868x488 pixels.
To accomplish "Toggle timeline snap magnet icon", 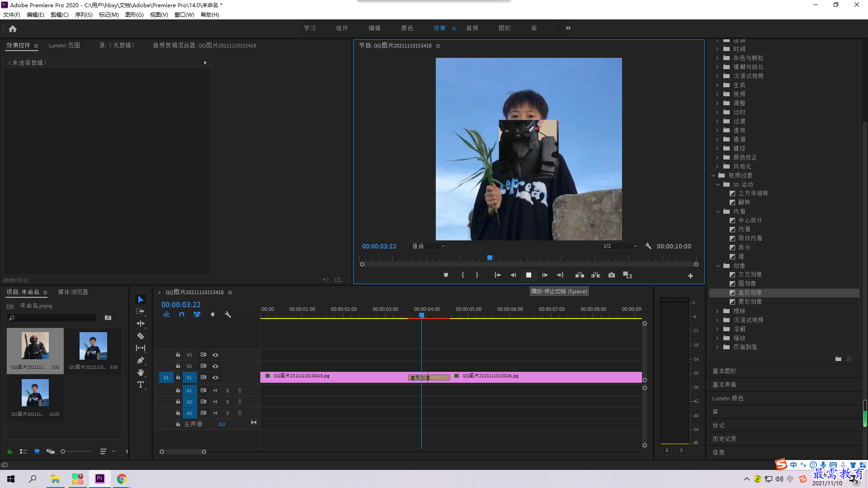I will 182,314.
